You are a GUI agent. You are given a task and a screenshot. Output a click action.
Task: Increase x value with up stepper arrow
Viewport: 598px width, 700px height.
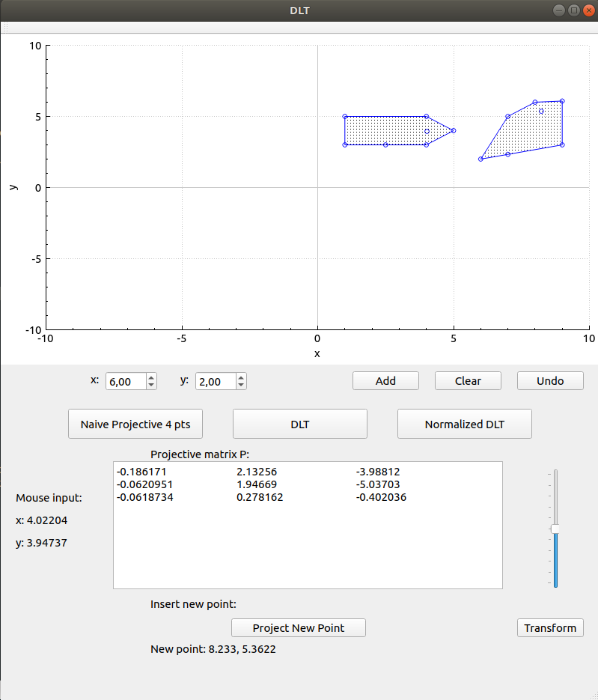pos(151,377)
